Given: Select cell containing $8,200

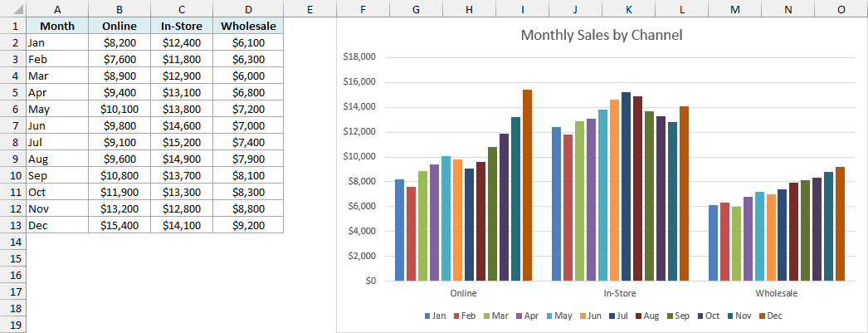Looking at the screenshot, I should (119, 42).
